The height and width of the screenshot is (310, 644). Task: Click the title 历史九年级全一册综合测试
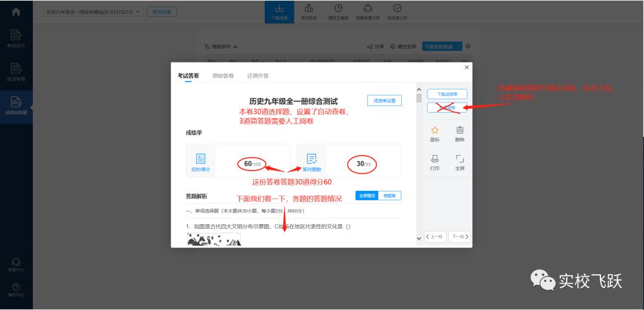(x=293, y=101)
